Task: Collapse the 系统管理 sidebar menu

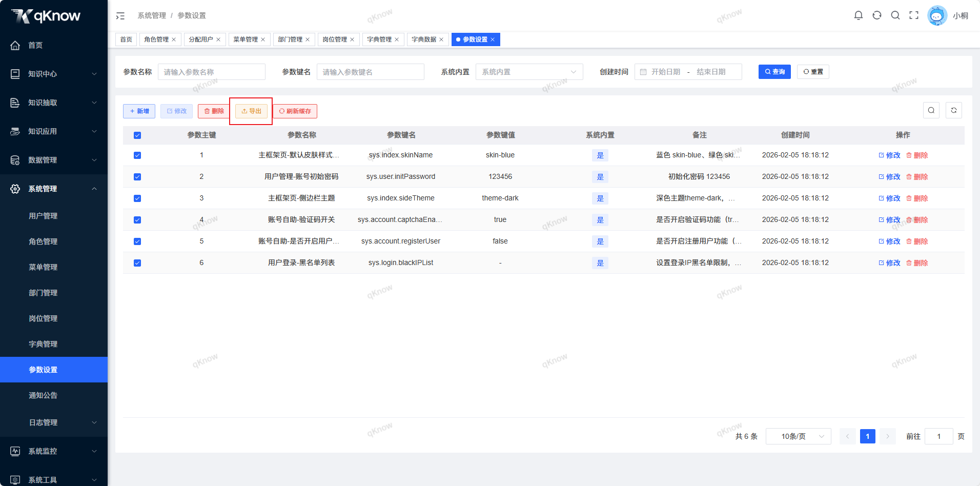Action: (x=54, y=189)
